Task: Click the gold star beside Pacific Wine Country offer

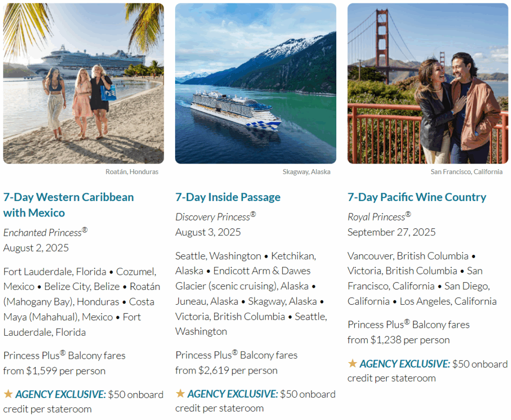Action: tap(352, 363)
